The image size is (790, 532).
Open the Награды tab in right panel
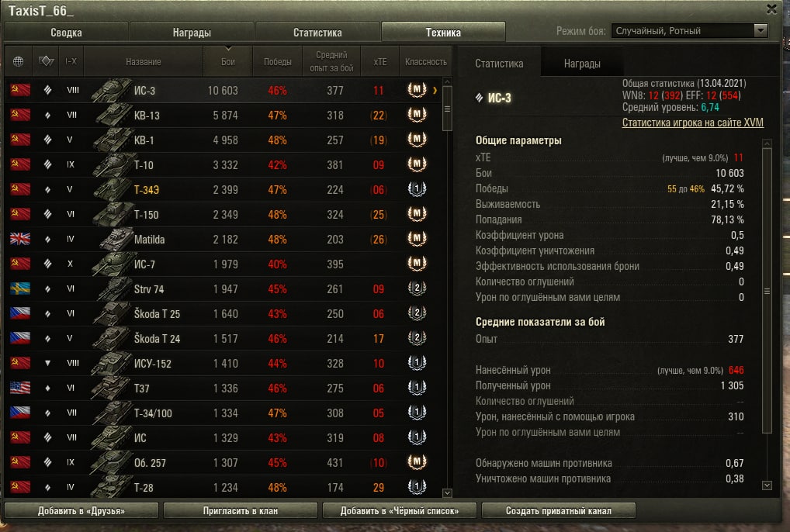point(582,64)
